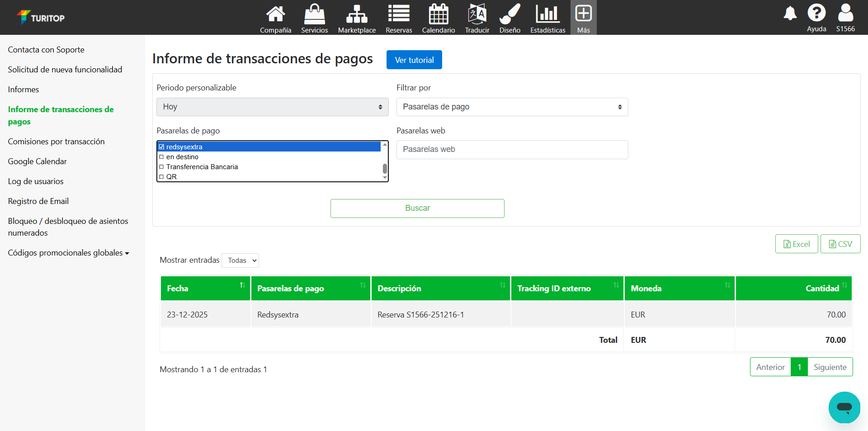Screen dimensions: 868x431
Task: Change Mostrar entradas to another value
Action: (240, 260)
